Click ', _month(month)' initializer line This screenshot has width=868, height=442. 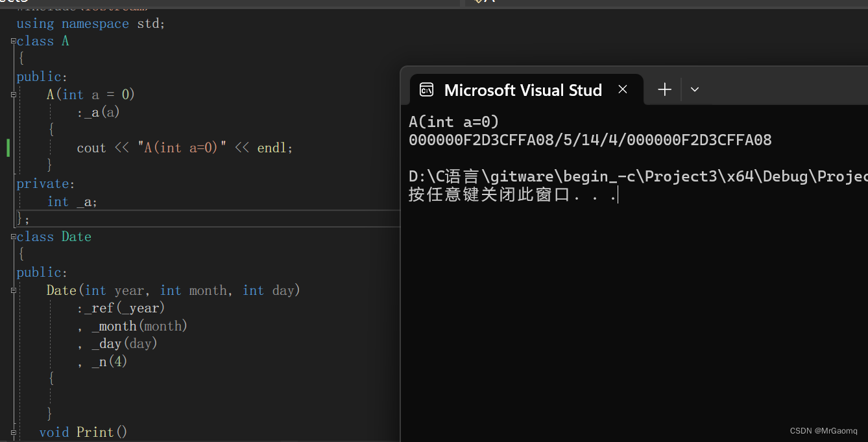click(x=132, y=326)
